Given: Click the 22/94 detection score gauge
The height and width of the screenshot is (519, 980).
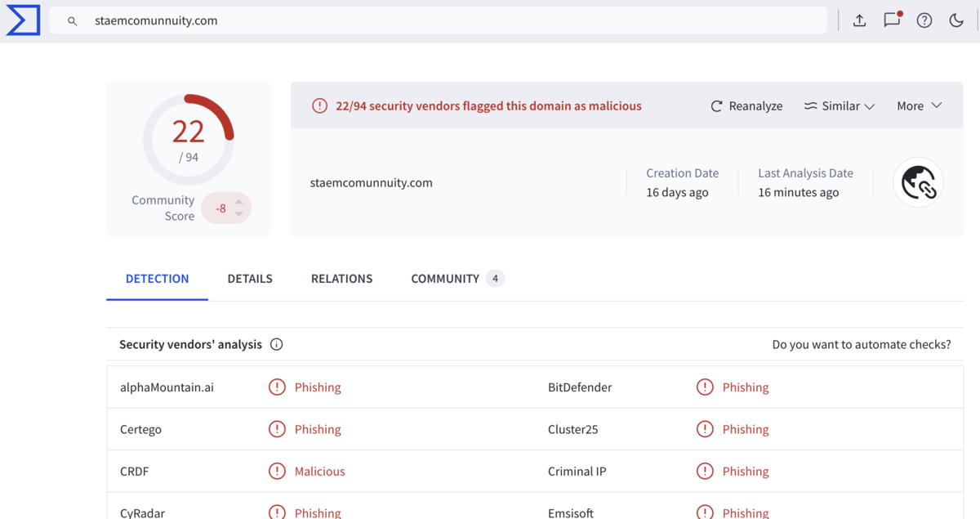Looking at the screenshot, I should (189, 140).
